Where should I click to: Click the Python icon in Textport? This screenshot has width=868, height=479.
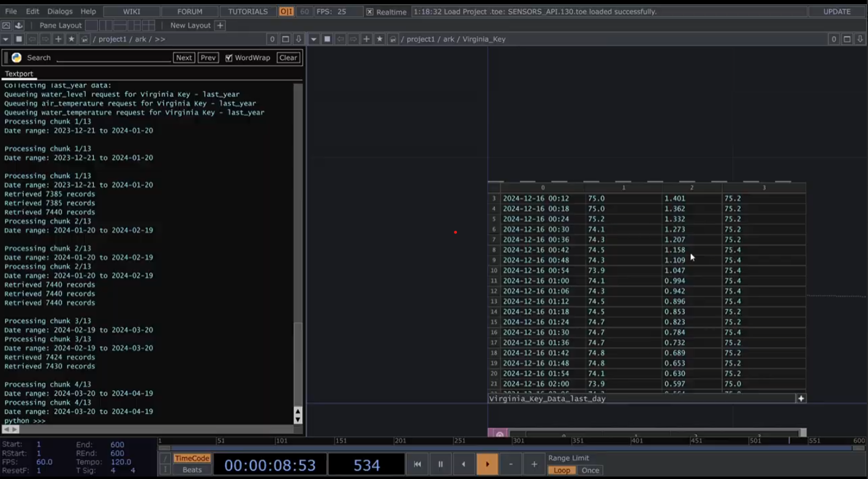coord(17,58)
